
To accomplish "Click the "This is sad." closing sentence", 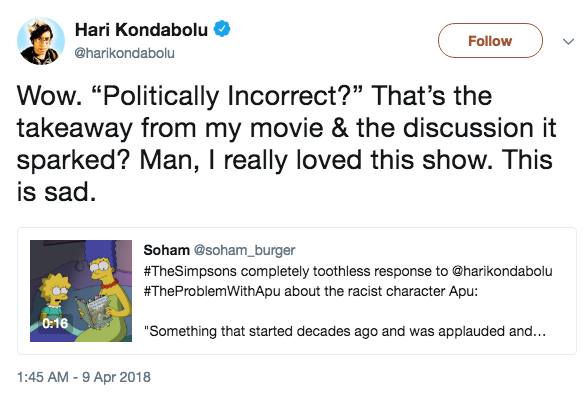I will 285,176.
